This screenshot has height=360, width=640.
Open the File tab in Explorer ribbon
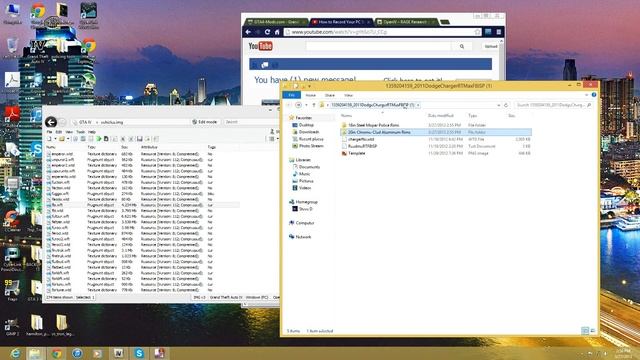(x=291, y=95)
